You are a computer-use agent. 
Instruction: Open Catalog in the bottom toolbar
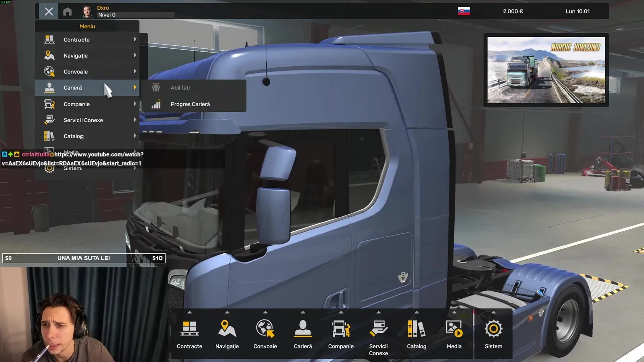point(417,334)
